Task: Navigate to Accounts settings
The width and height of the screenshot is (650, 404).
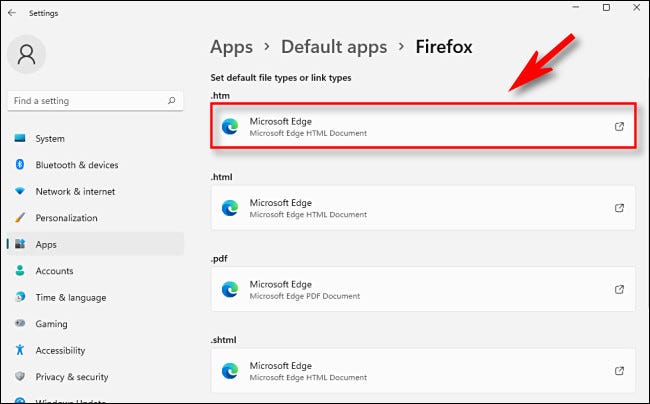Action: (54, 270)
